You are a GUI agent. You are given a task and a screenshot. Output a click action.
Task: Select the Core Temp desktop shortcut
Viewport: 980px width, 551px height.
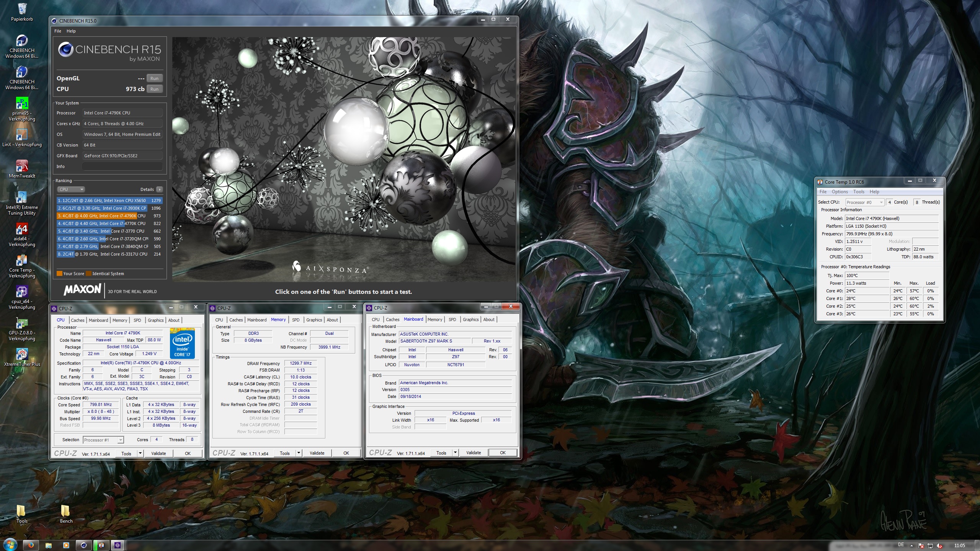click(x=22, y=266)
